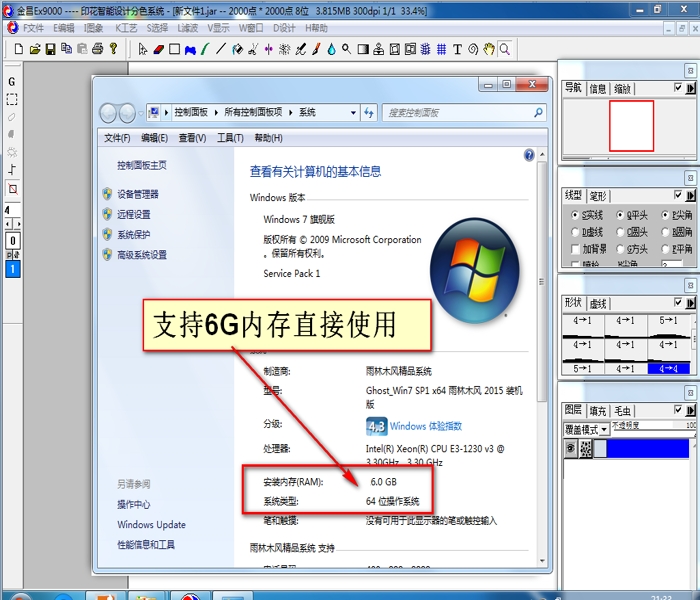Open the 线型 panel flyout arrow menu

pyautogui.click(x=690, y=195)
